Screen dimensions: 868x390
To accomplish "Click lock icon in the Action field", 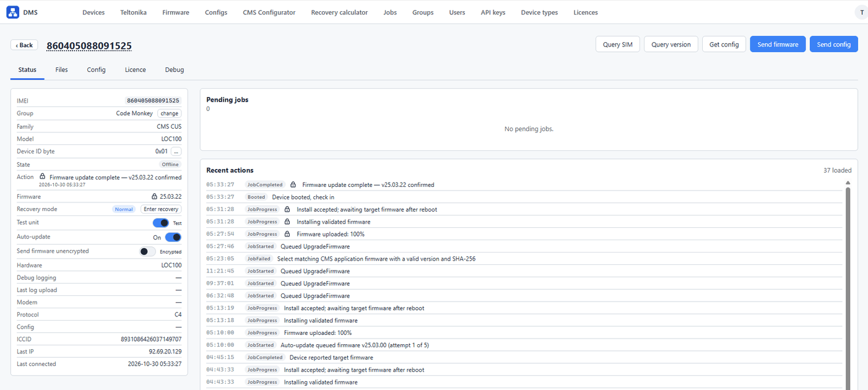I will [x=43, y=176].
